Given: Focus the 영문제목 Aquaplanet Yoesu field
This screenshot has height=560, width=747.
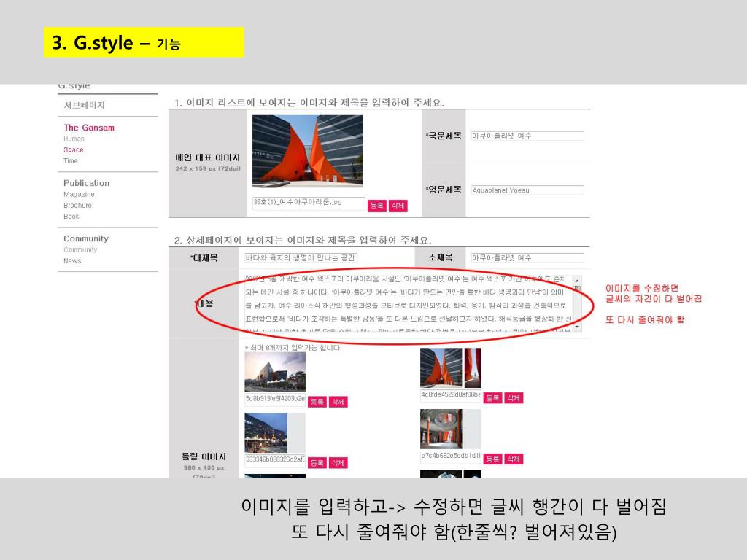Looking at the screenshot, I should tap(527, 190).
